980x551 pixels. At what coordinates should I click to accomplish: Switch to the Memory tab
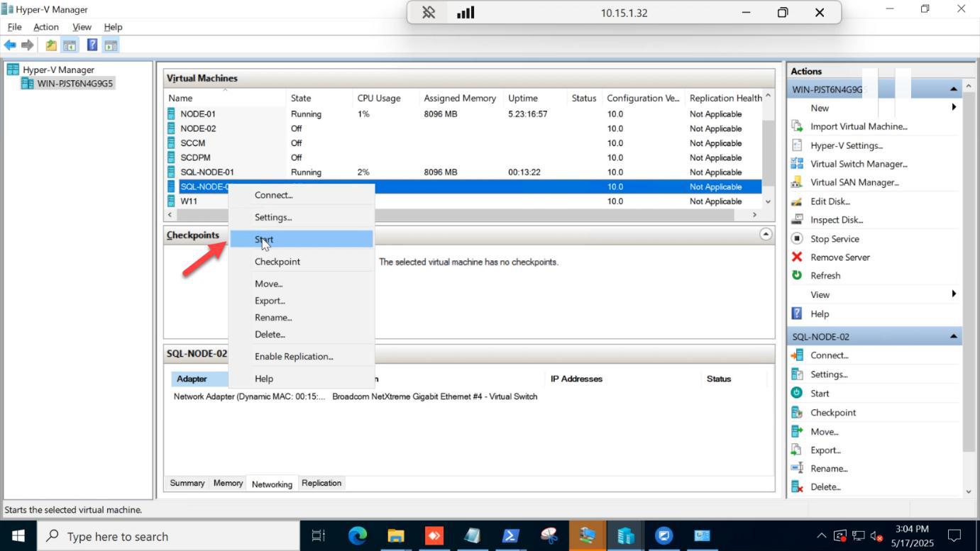point(228,483)
